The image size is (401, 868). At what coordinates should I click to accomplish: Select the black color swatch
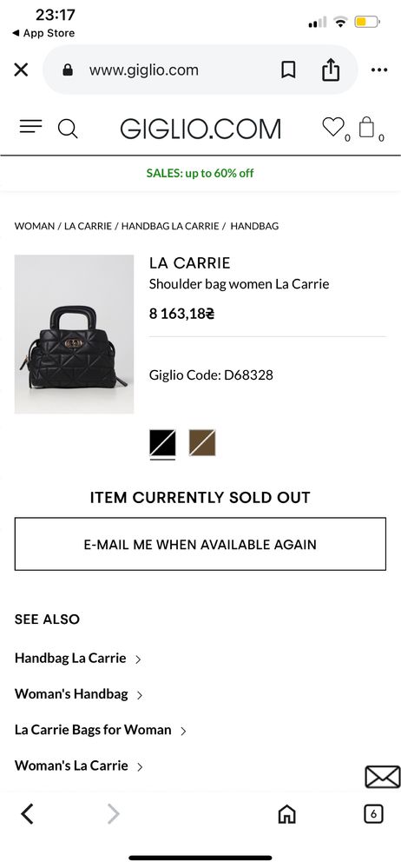(x=162, y=443)
